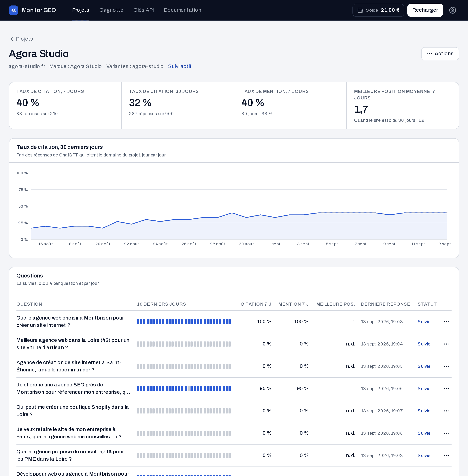Click the Suivi actif link
Viewport: 468px width, 476px height.
(180, 66)
